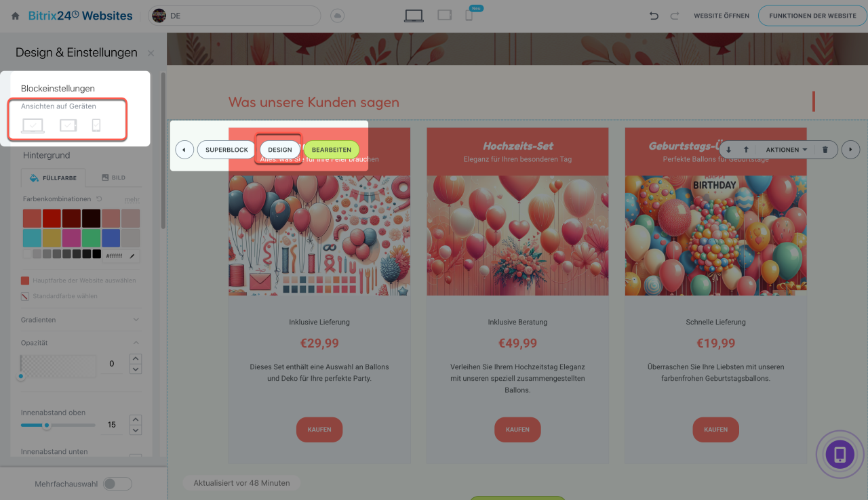
Task: Switch to tablet preview icon in top bar
Action: (444, 15)
